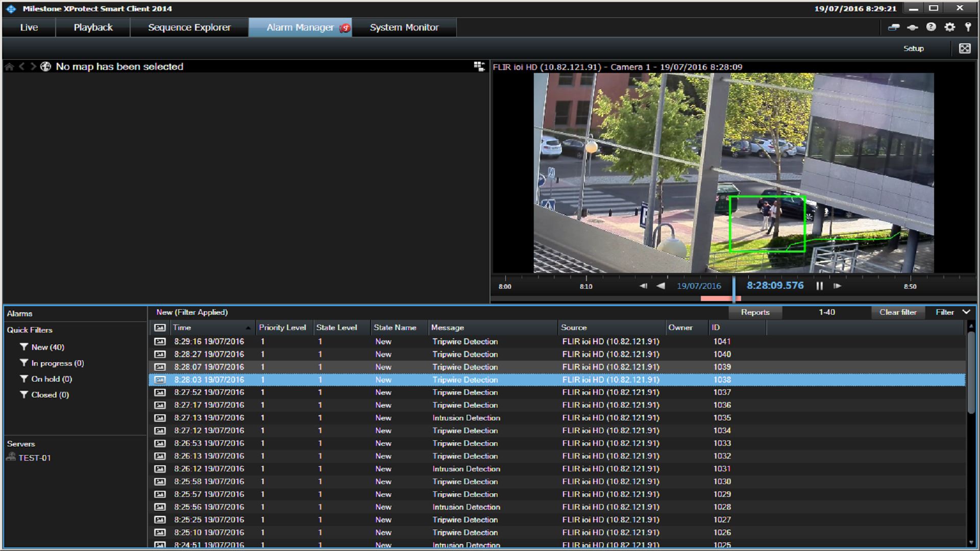This screenshot has width=980, height=551.
Task: Click image icon of alarm 1035
Action: [160, 418]
